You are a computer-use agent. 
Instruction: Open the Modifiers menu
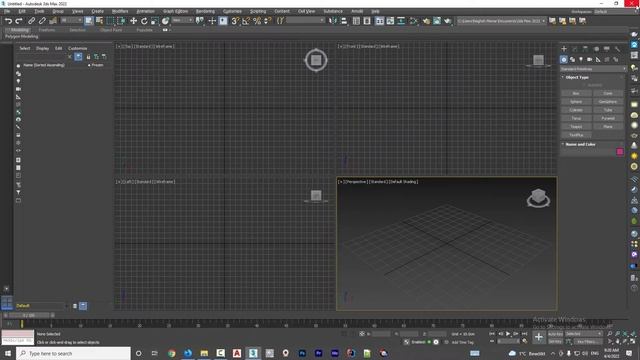(x=120, y=11)
